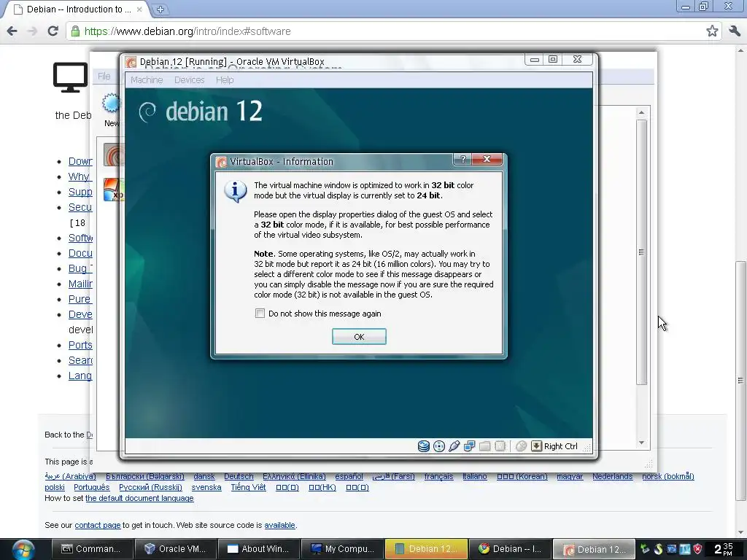Switch to Command Prompt taskbar button
Screen dimensions: 747x560
(91, 549)
